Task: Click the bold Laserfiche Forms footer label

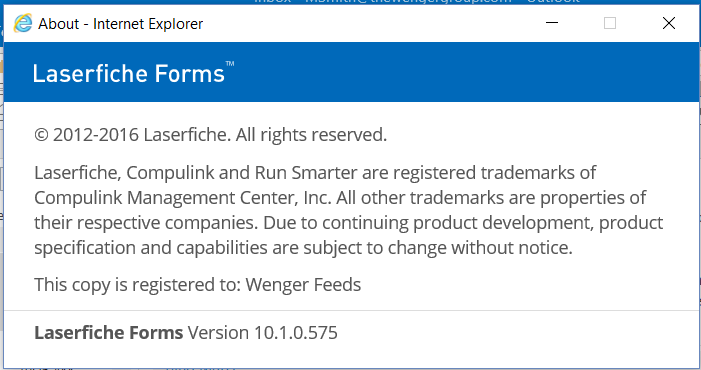Action: pos(109,332)
